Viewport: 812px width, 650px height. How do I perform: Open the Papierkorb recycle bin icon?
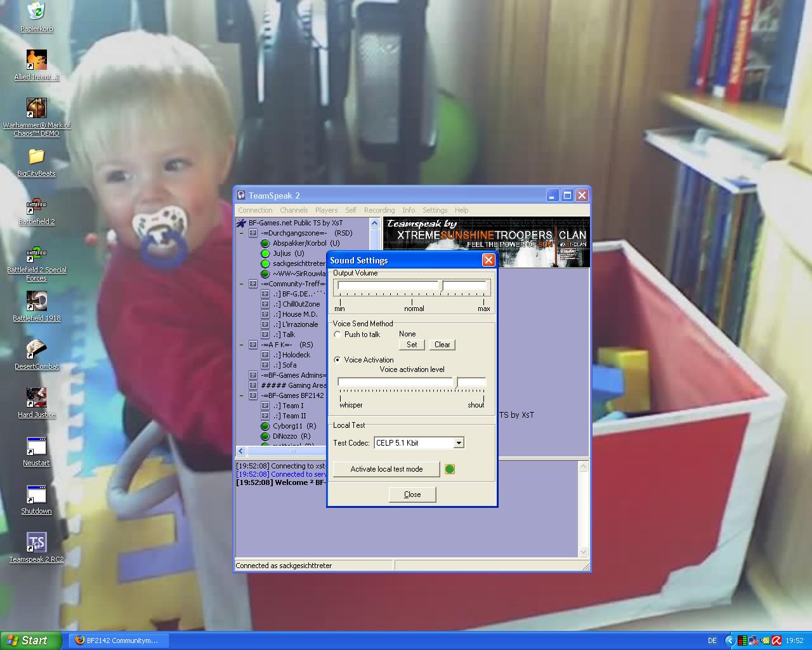pos(36,11)
